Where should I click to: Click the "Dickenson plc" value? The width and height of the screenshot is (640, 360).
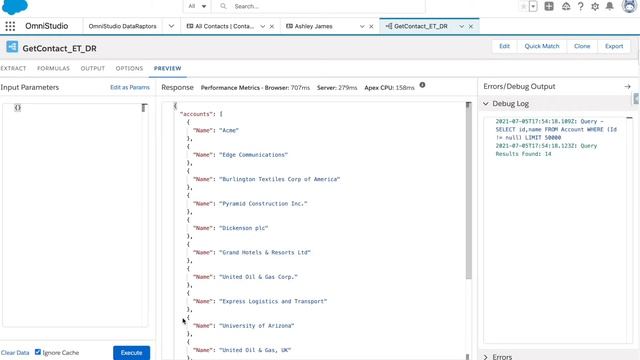click(x=244, y=228)
